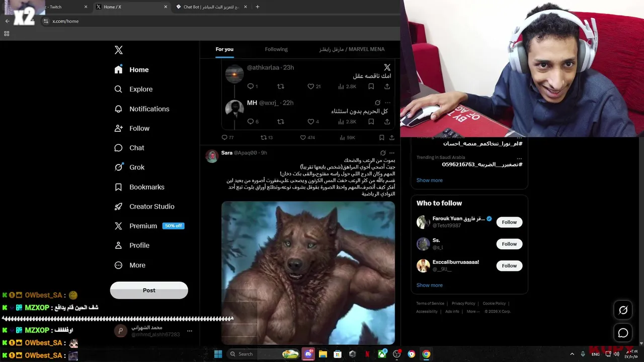
Task: Open the Ads info footer link
Action: (452, 311)
